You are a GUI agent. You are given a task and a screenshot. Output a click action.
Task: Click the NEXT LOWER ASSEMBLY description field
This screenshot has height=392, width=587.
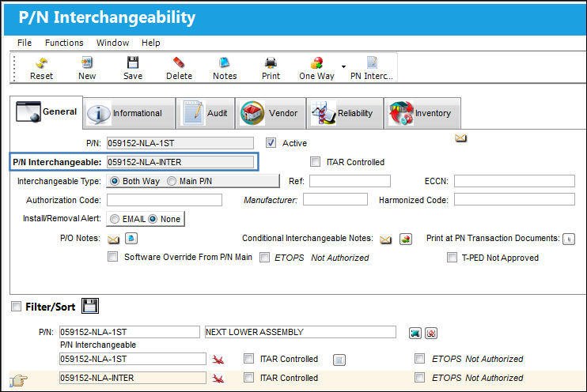click(x=301, y=332)
